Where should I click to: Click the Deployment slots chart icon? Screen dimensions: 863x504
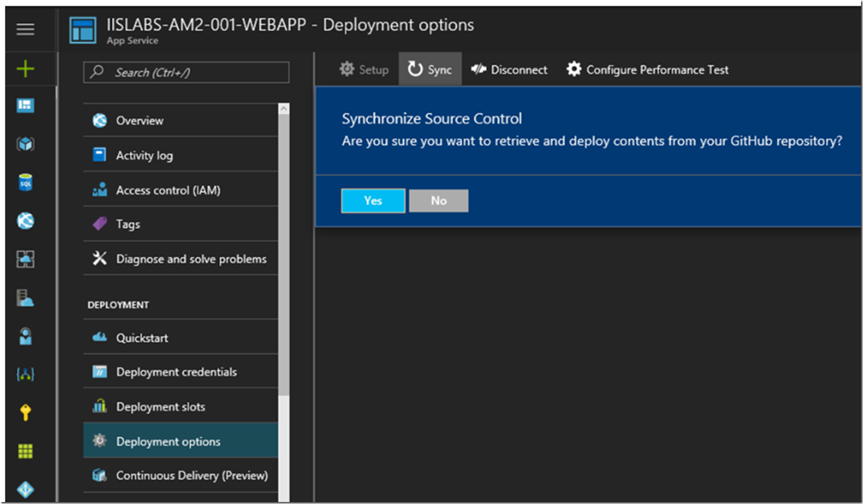click(100, 406)
